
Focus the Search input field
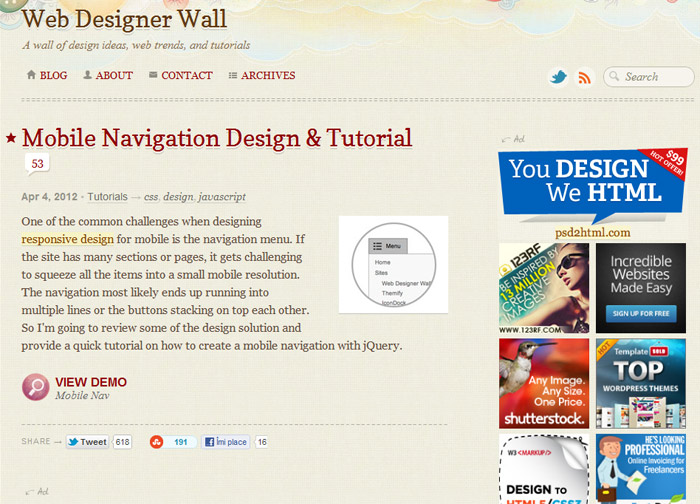[x=649, y=77]
